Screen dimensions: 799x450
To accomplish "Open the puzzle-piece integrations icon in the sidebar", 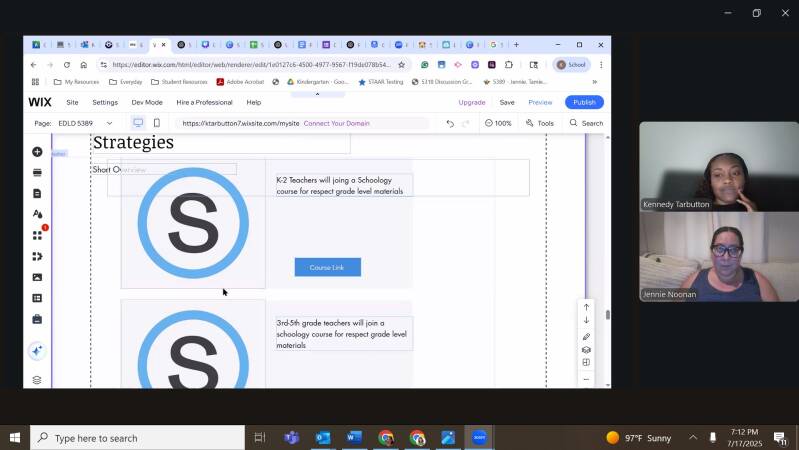I will click(x=37, y=256).
